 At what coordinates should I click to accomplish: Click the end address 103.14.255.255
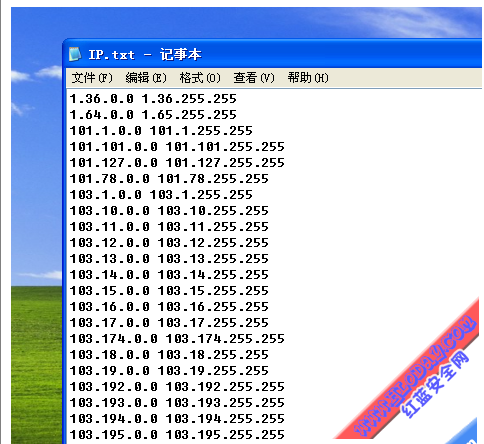[x=213, y=275]
